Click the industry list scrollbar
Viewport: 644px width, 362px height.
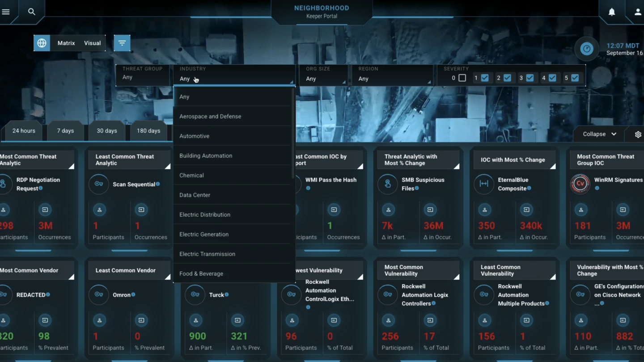tap(293, 134)
